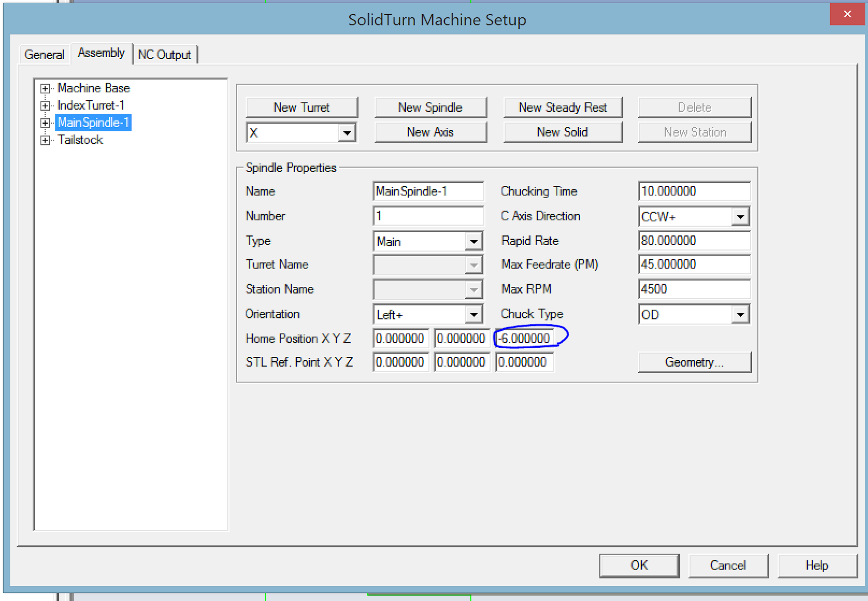Click the Home Position Z field
Image resolution: width=868 pixels, height=601 pixels.
525,338
